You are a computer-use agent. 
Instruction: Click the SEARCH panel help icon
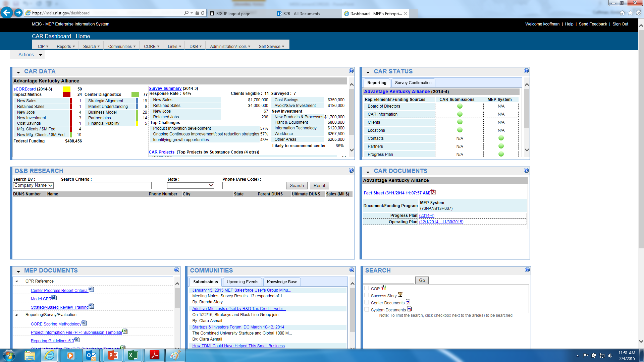[527, 270]
